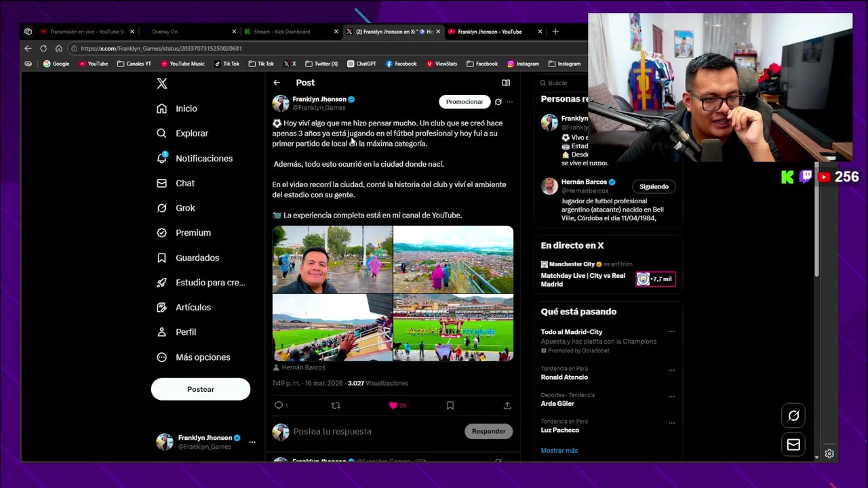Viewport: 868px width, 488px height.
Task: Open the Canales YT bookmark folder
Action: click(x=134, y=64)
